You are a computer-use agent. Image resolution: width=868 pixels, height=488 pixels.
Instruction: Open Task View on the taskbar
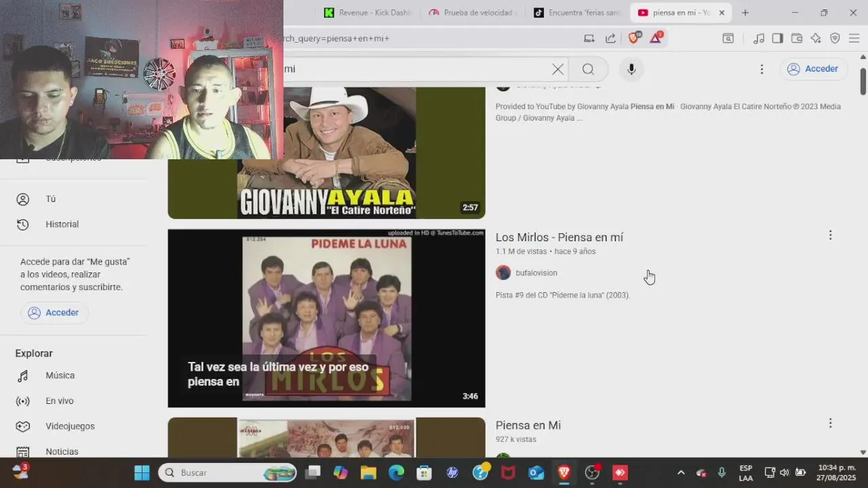pyautogui.click(x=313, y=472)
